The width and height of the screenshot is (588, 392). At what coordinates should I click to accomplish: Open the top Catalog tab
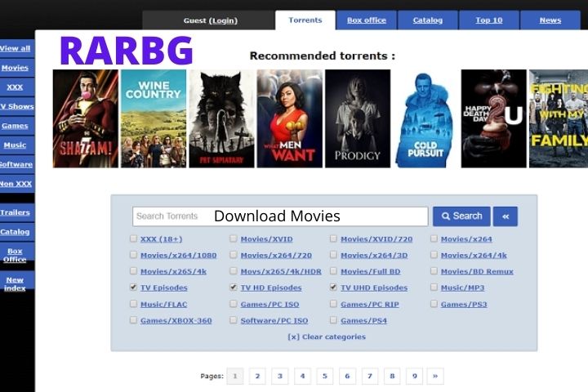tap(428, 20)
